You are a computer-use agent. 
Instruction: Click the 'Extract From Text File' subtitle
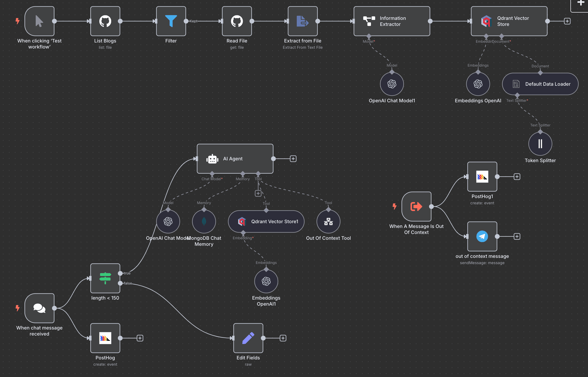coord(303,48)
